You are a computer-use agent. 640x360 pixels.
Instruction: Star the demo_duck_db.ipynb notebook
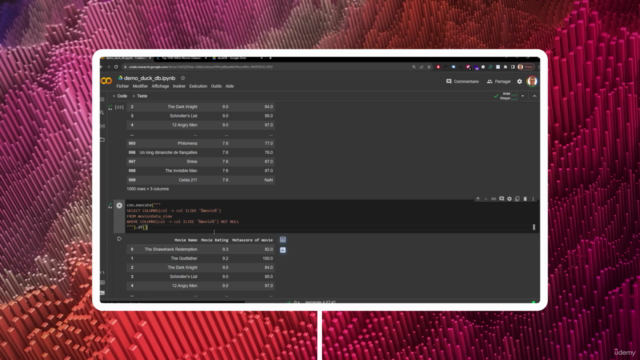click(183, 78)
